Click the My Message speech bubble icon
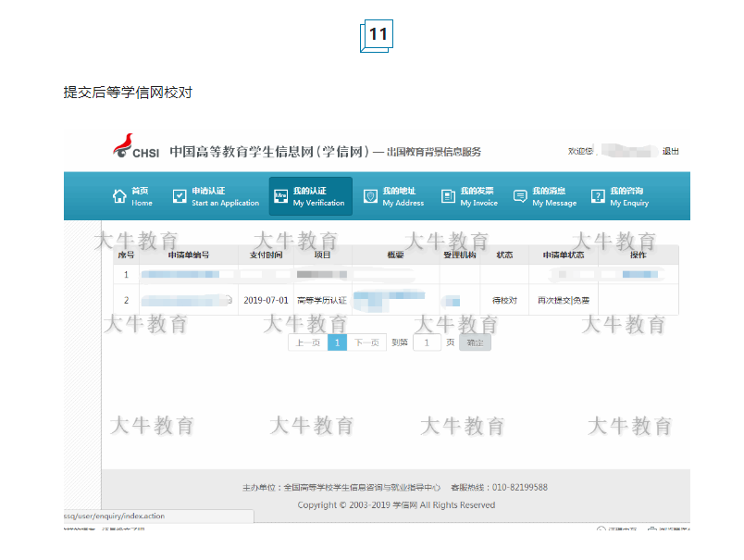The image size is (744, 560). [520, 196]
